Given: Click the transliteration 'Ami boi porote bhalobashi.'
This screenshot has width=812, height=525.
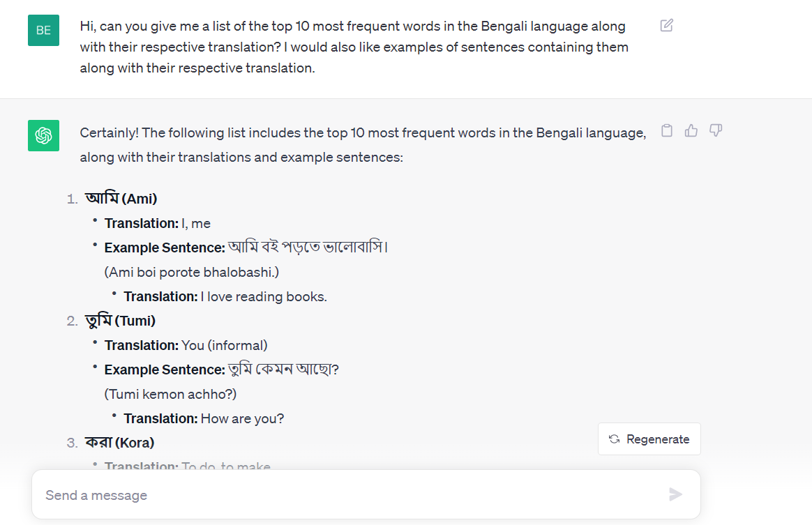Looking at the screenshot, I should (192, 272).
